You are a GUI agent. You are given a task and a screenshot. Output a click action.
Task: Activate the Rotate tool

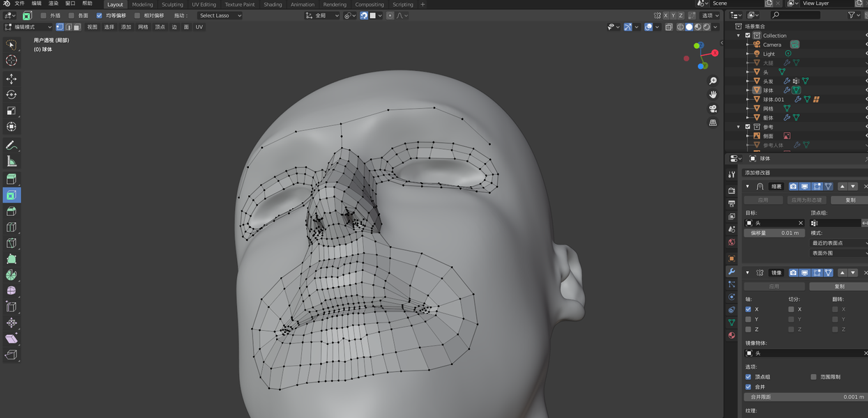tap(11, 95)
